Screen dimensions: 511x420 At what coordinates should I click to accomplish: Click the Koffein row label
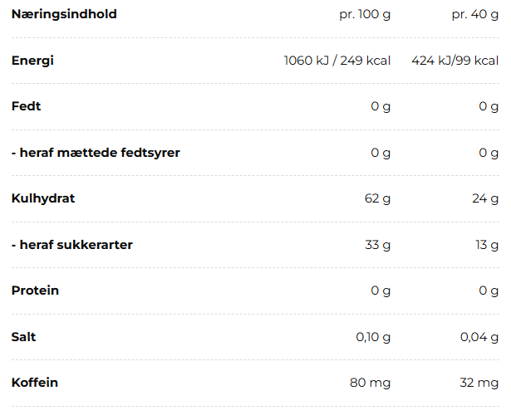tap(35, 383)
